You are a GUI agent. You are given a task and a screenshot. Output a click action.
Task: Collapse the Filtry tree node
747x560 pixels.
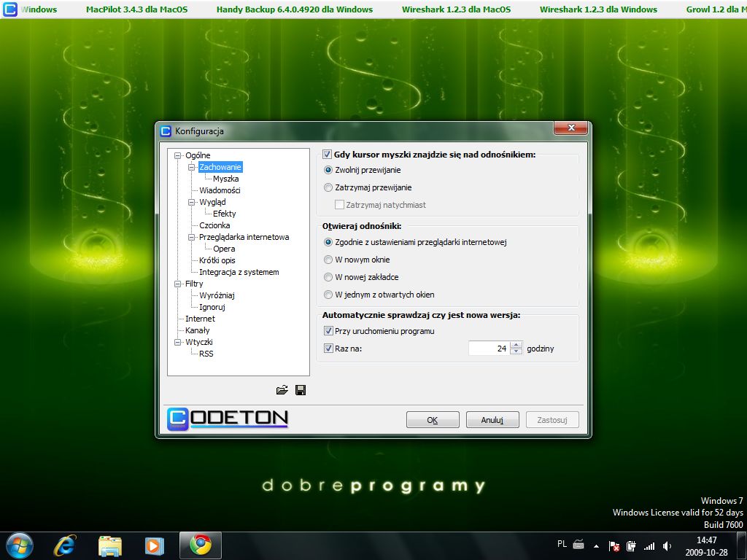[x=178, y=284]
